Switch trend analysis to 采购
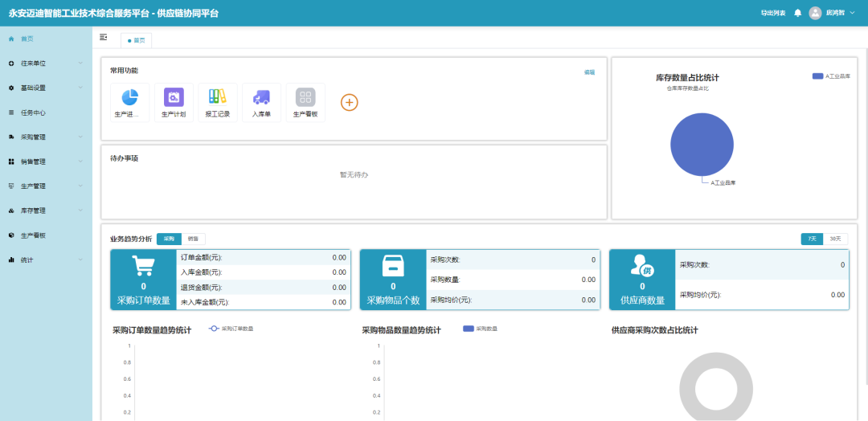 [169, 239]
